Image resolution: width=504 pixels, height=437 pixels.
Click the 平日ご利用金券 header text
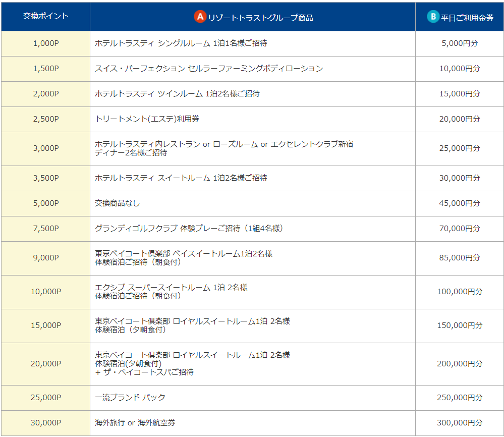click(x=467, y=18)
